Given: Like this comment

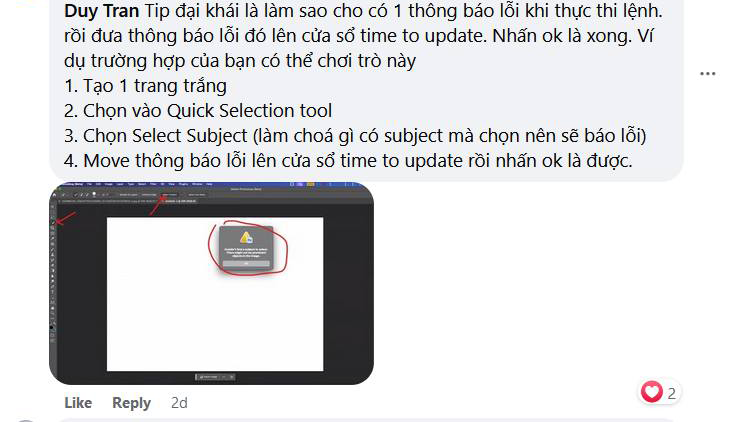Looking at the screenshot, I should click(x=78, y=402).
